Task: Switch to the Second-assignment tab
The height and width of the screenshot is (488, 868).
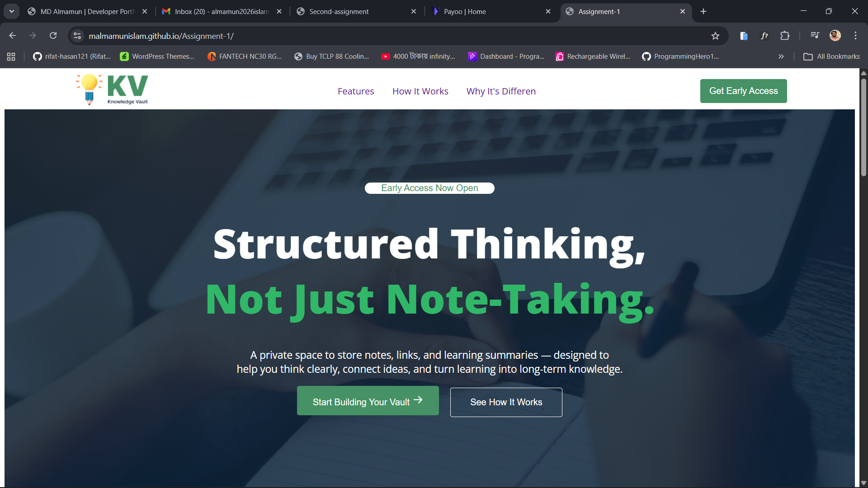Action: tap(357, 11)
